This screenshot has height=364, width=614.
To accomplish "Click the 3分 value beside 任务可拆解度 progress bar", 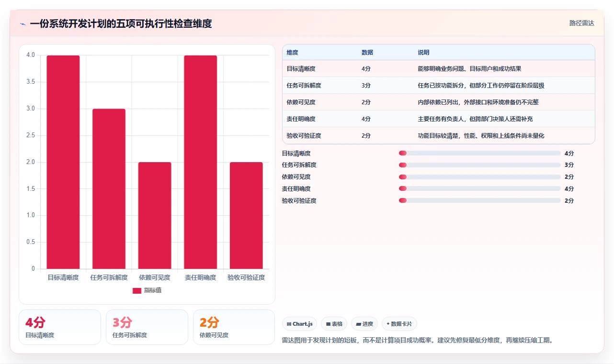I will coord(569,165).
